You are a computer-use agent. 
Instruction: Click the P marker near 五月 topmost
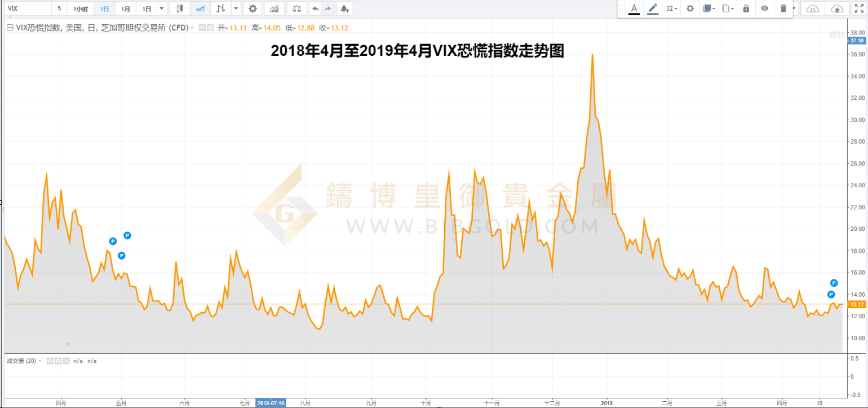tap(127, 235)
